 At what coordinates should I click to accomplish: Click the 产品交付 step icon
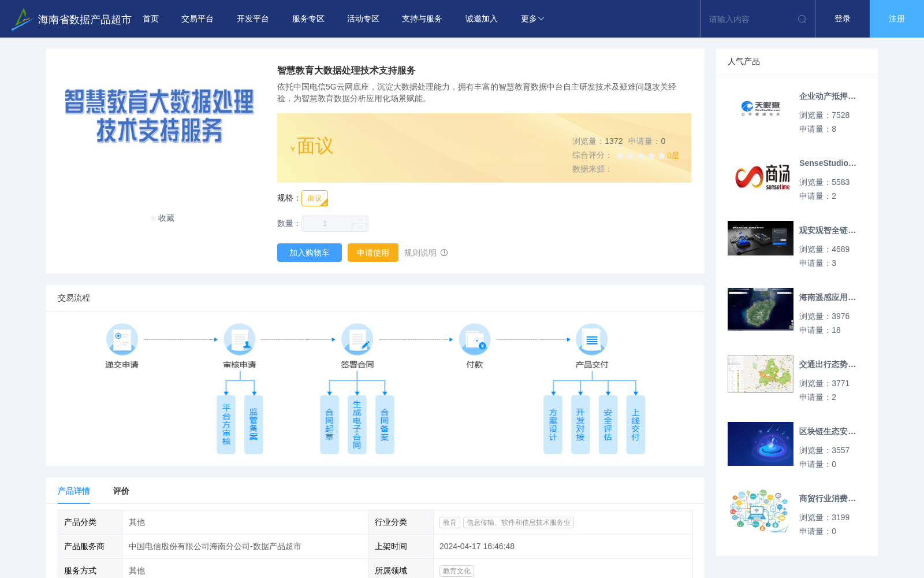[592, 339]
